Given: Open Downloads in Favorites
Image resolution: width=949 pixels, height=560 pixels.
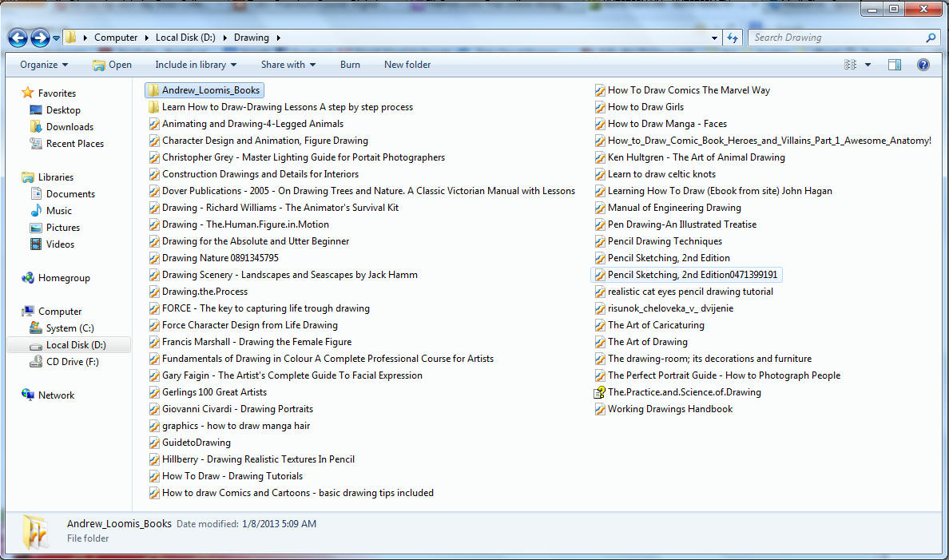Looking at the screenshot, I should pyautogui.click(x=62, y=127).
